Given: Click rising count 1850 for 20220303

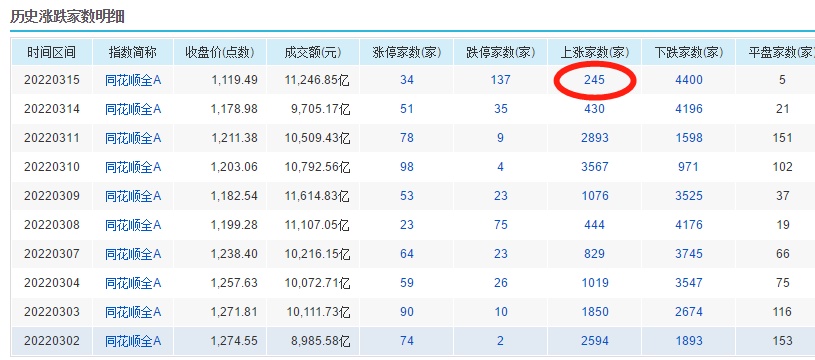Looking at the screenshot, I should pyautogui.click(x=595, y=312).
